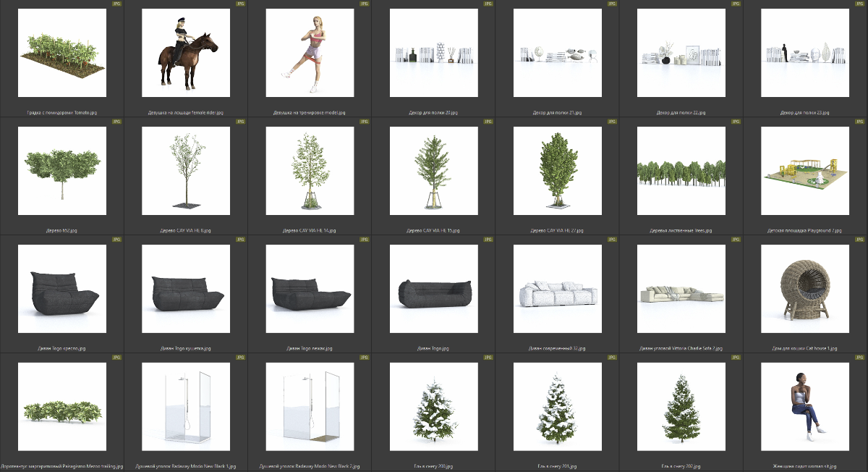Click the sitting woman thumbnail
This screenshot has height=472, width=868.
(x=805, y=407)
